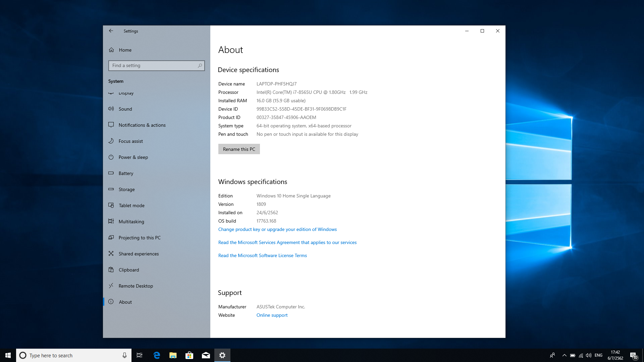Open Clipboard settings
Image resolution: width=644 pixels, height=362 pixels.
tap(156, 270)
